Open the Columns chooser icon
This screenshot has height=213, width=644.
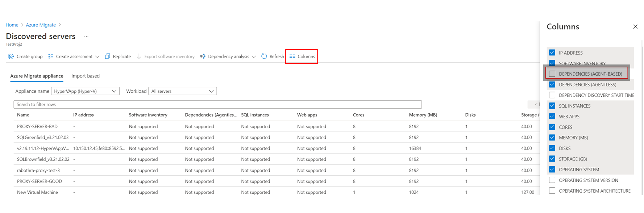(x=292, y=57)
